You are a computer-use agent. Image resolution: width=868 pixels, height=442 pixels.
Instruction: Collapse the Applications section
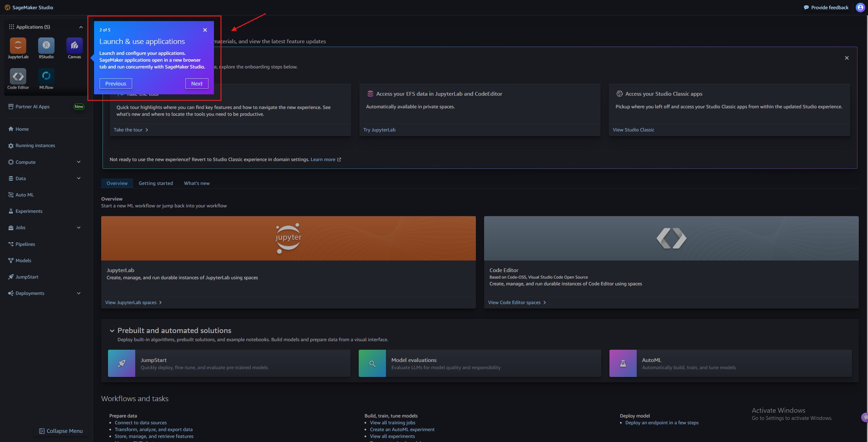pos(81,27)
